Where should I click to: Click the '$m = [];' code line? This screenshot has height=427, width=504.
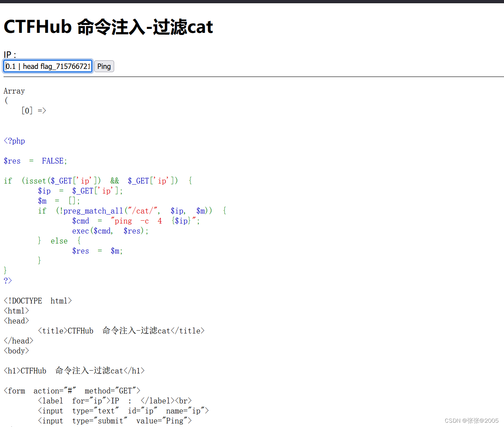coord(59,201)
